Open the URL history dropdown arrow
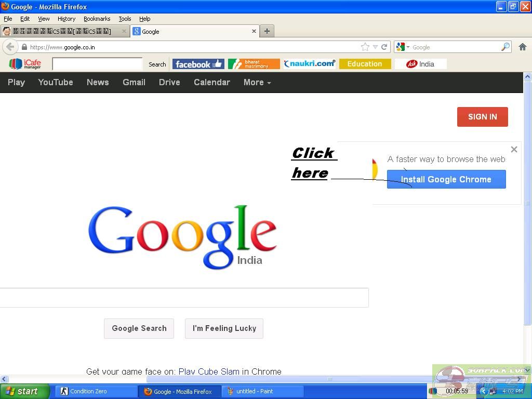This screenshot has width=532, height=399. click(375, 47)
